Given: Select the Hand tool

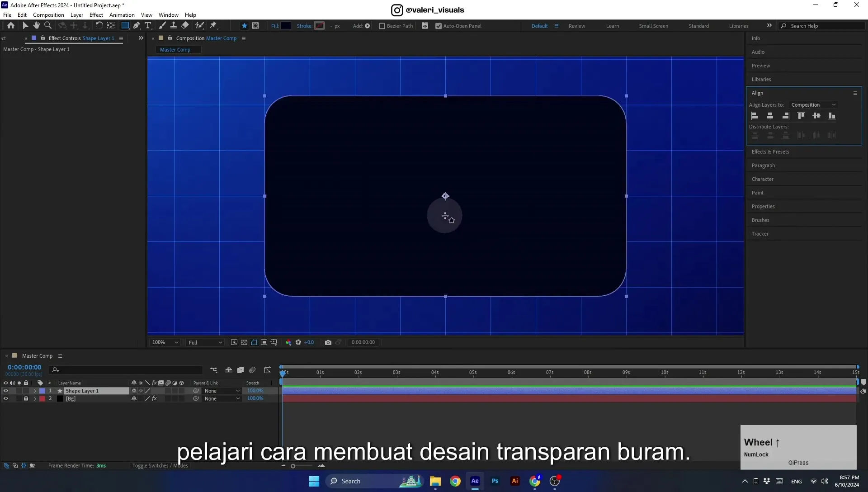Looking at the screenshot, I should pos(36,26).
